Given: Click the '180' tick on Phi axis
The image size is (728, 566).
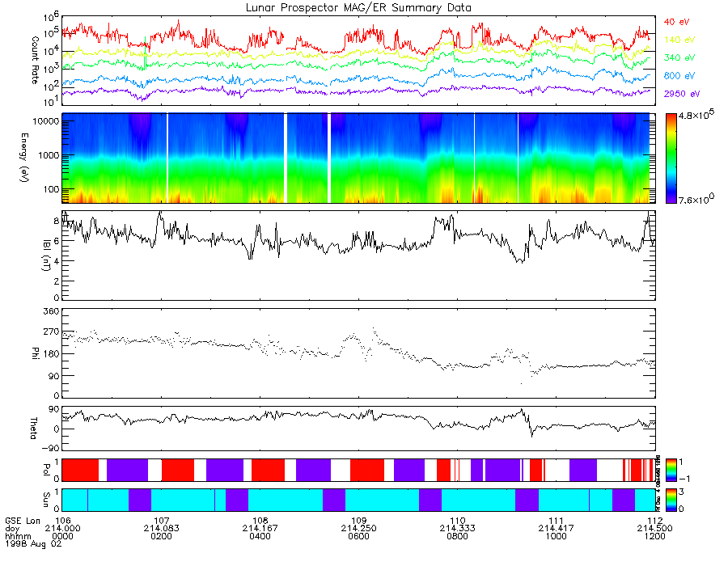Looking at the screenshot, I should (x=52, y=354).
